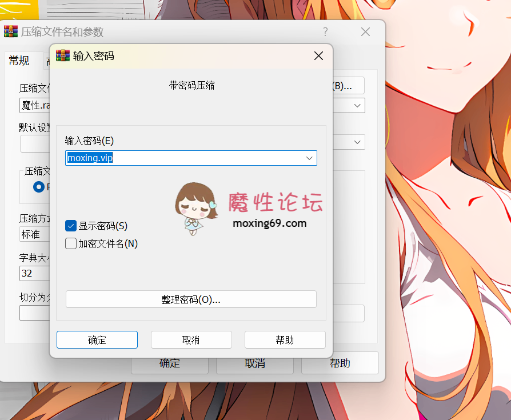Viewport: 511px width, 420px height.
Task: Click the moxing.vip password input field
Action: click(x=183, y=158)
